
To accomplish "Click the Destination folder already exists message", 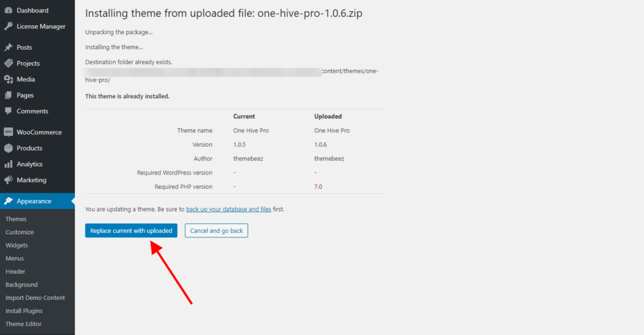I will [128, 62].
